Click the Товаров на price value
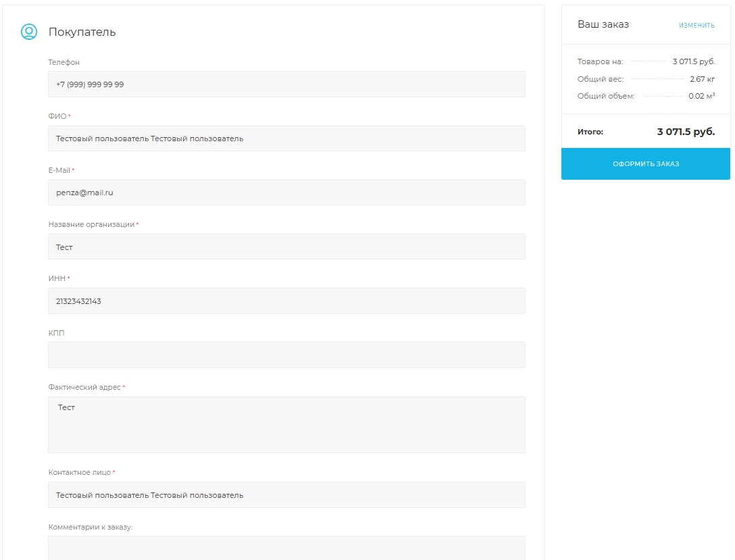This screenshot has height=560, width=735. click(693, 61)
